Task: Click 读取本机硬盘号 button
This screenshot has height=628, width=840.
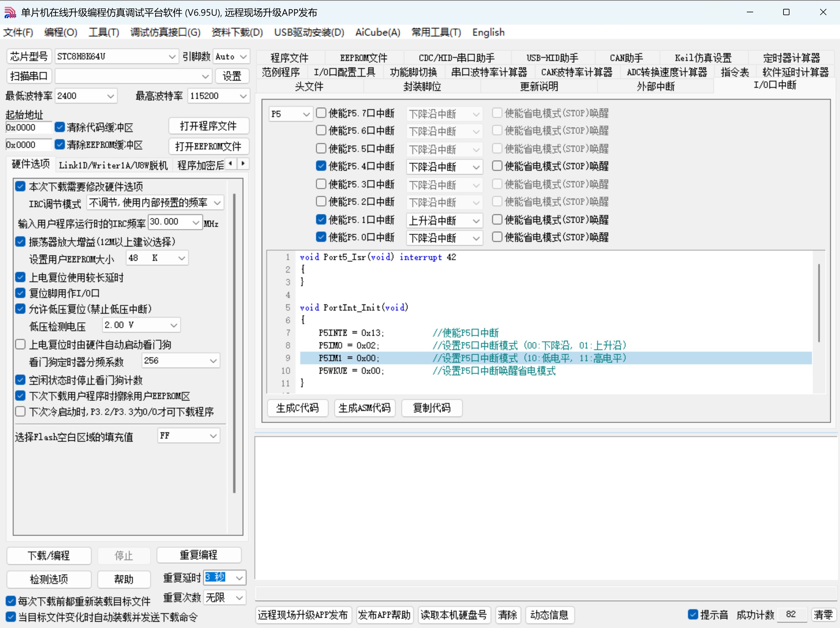Action: pyautogui.click(x=453, y=615)
